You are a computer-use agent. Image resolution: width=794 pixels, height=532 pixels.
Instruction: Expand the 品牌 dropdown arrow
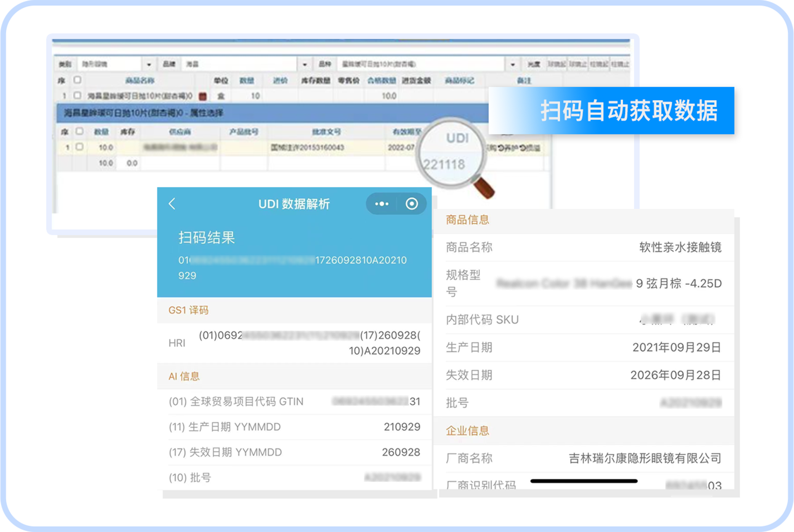(305, 64)
